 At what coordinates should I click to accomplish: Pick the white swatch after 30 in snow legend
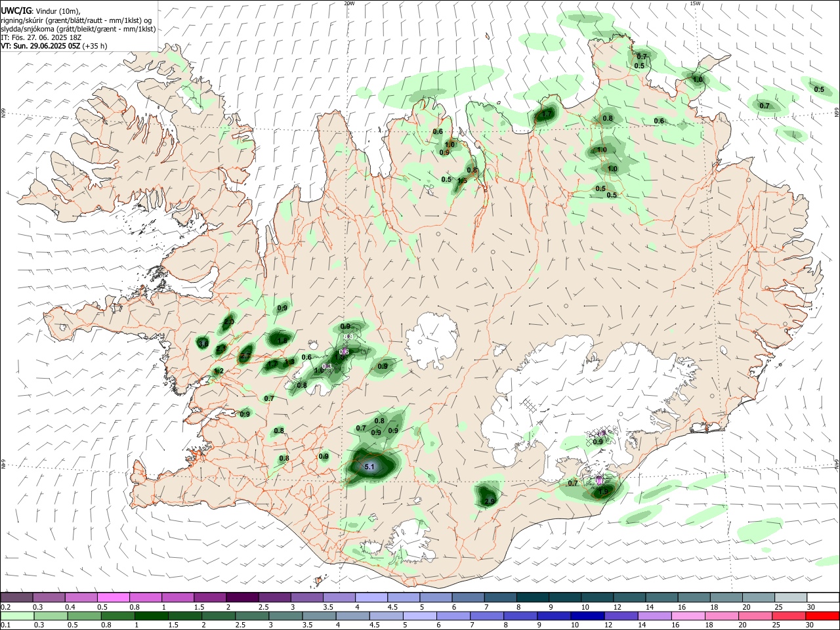823,597
